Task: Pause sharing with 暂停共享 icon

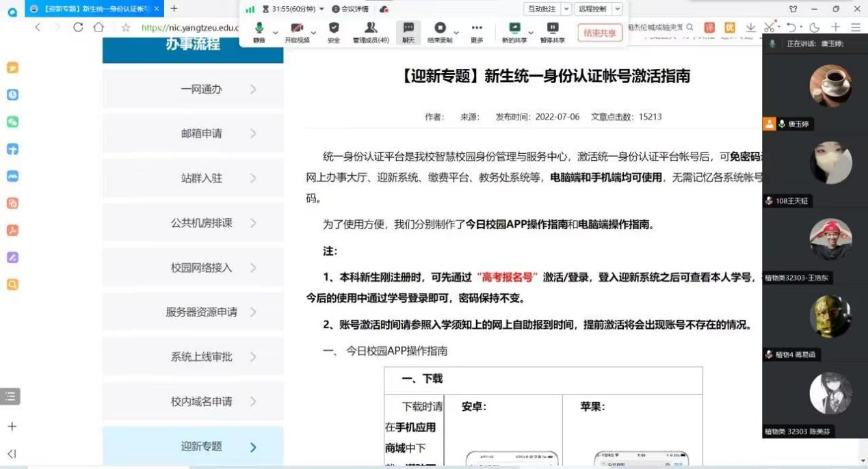Action: (x=553, y=31)
